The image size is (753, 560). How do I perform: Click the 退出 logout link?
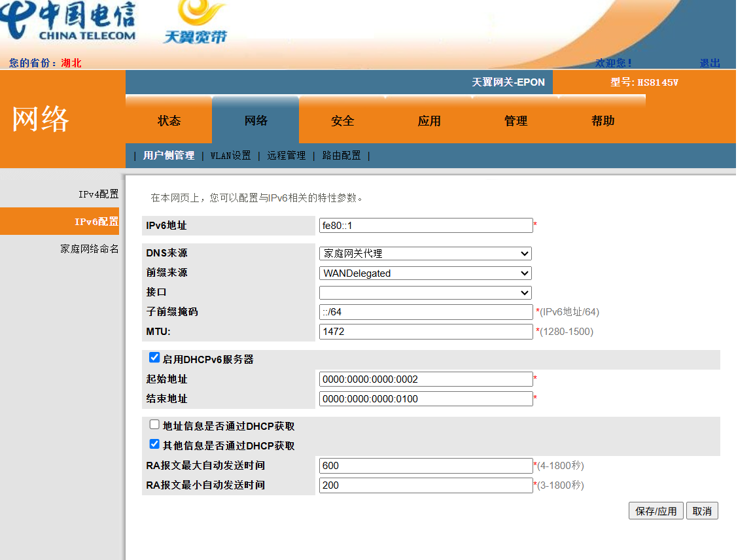[x=710, y=63]
